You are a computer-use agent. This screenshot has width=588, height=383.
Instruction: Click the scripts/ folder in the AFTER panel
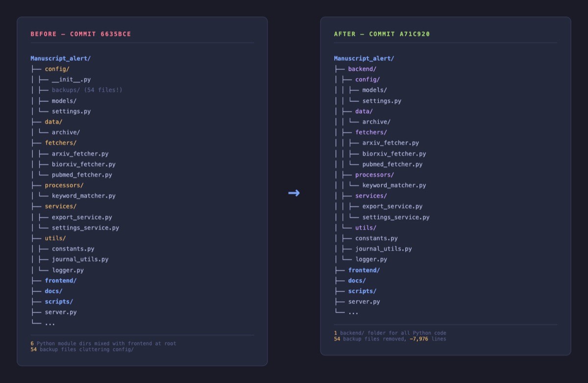(x=362, y=291)
